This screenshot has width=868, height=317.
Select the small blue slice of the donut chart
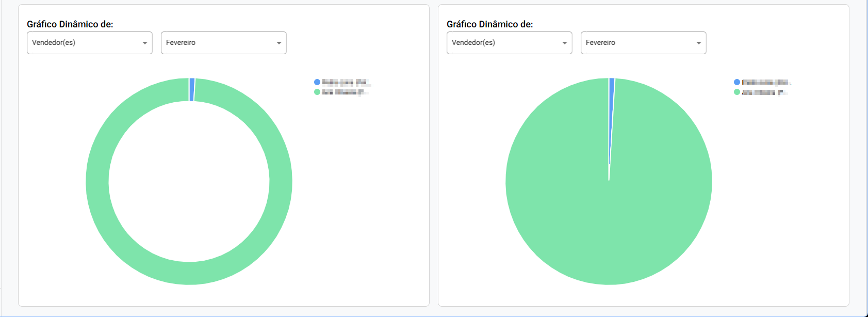tap(192, 89)
